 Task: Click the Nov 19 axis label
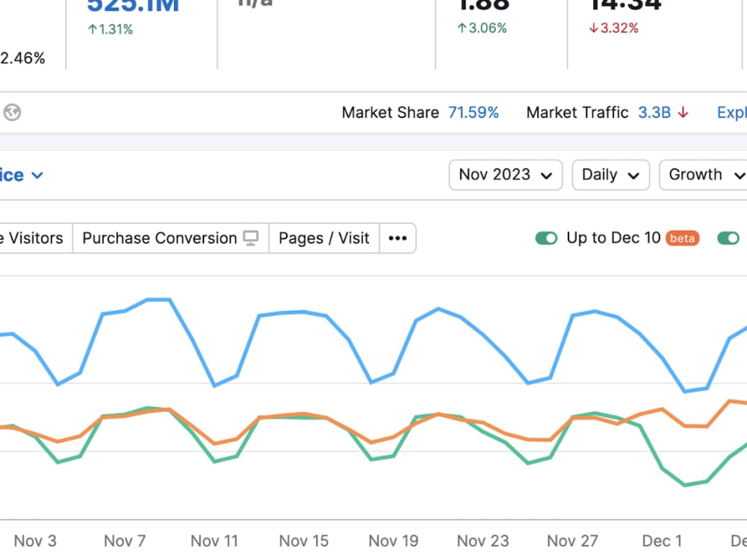coord(394,541)
